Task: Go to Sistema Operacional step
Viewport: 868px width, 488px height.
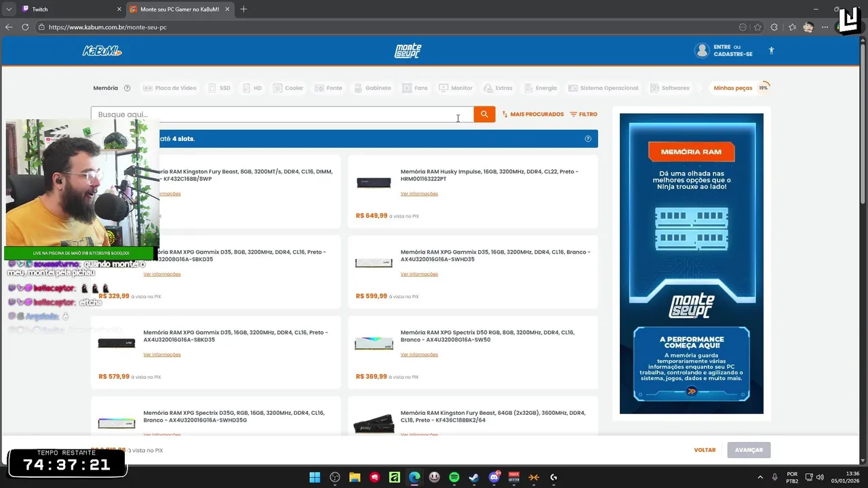Action: coord(604,88)
